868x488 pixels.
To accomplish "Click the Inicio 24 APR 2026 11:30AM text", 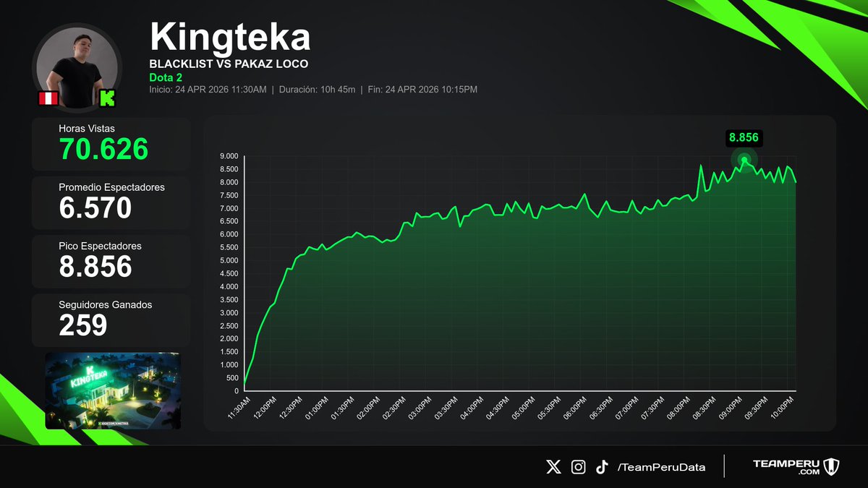I will 208,90.
